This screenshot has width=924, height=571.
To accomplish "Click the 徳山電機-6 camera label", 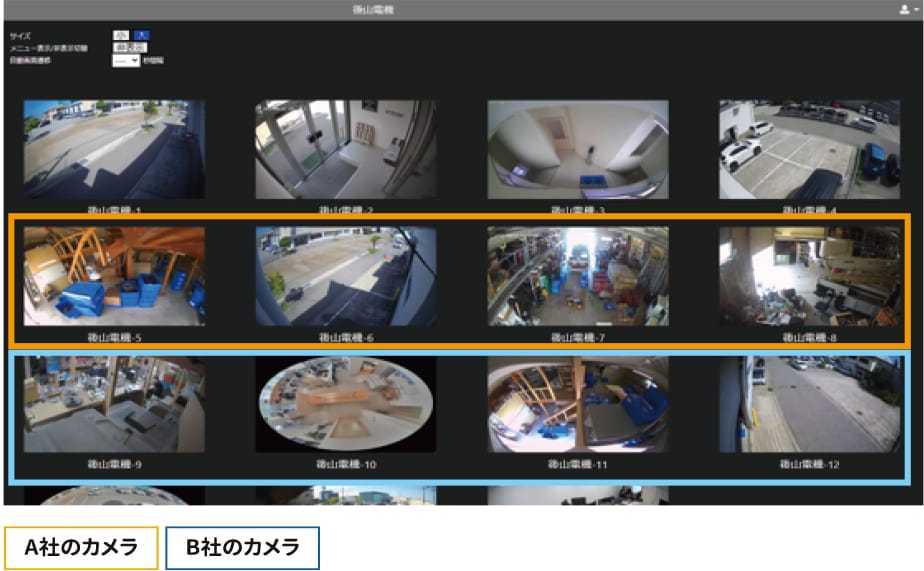I will coord(346,338).
